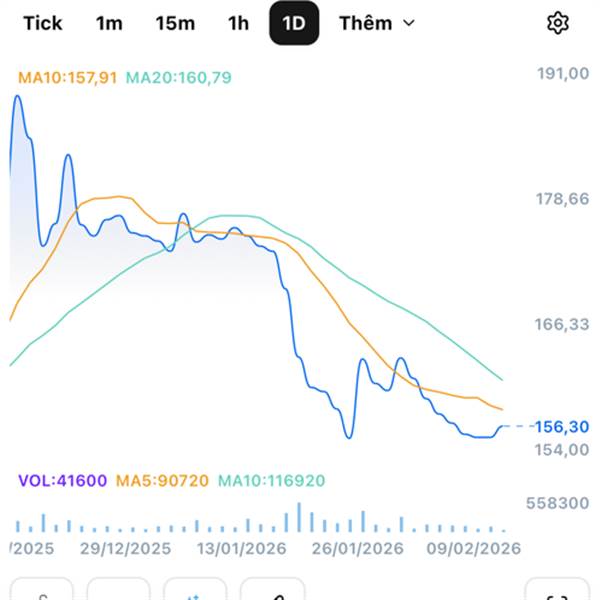Select the 1D daily timeframe
Viewport: 600px width, 600px height.
pos(294,23)
